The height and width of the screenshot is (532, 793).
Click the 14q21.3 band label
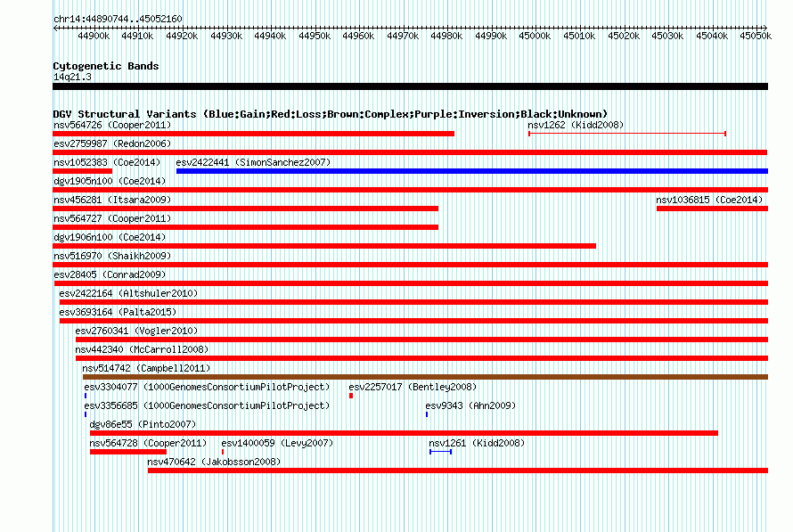point(72,77)
